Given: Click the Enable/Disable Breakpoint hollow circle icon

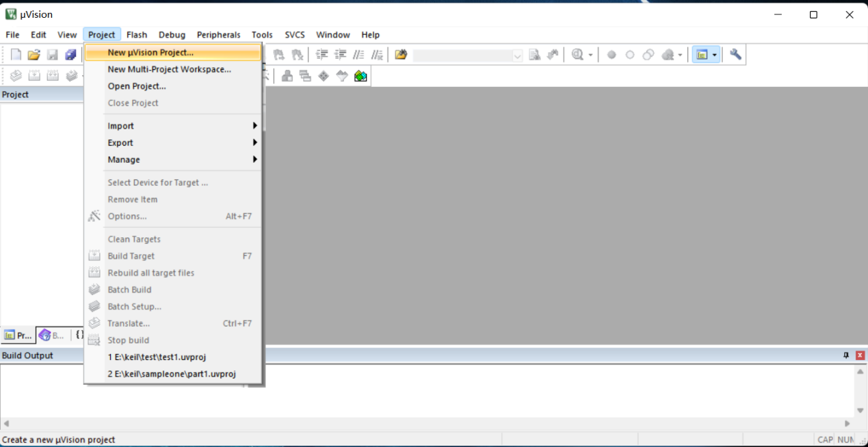Looking at the screenshot, I should point(630,55).
